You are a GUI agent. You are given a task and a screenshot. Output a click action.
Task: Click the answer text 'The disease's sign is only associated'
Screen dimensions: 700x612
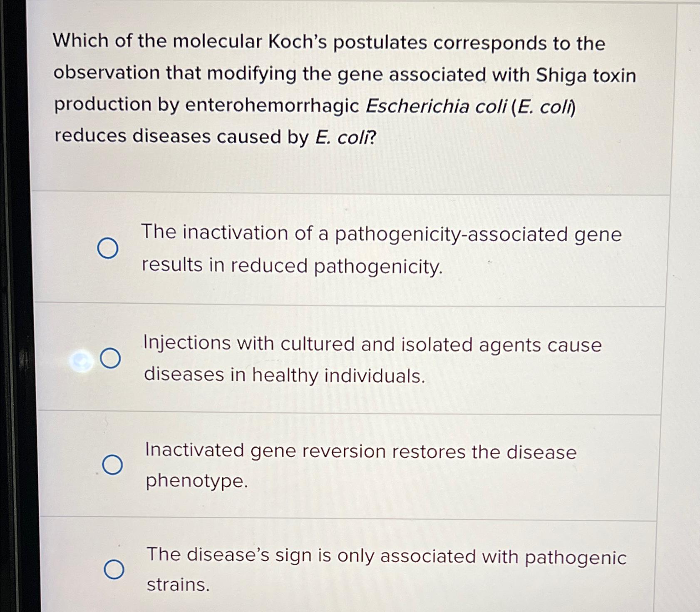(311, 555)
